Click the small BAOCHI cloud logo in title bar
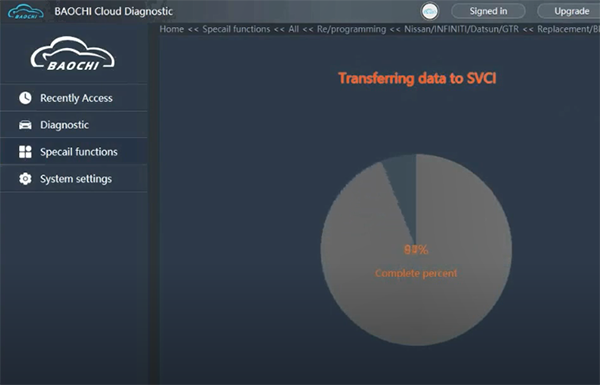 click(26, 11)
